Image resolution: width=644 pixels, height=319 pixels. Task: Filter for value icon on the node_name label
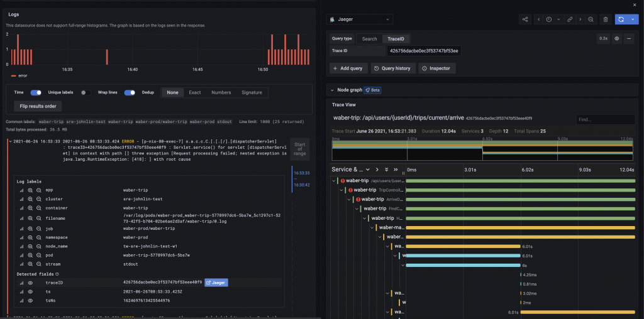30,246
